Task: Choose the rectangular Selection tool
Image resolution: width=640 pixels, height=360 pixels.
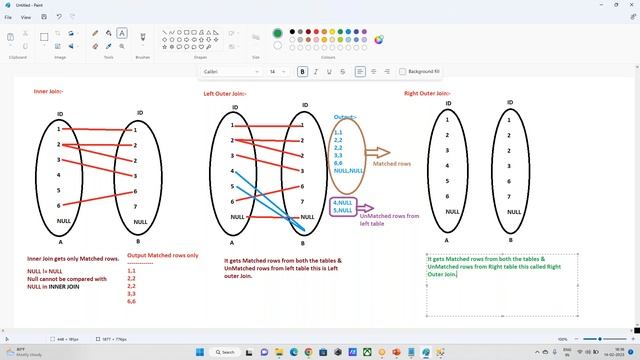Action: (x=44, y=37)
